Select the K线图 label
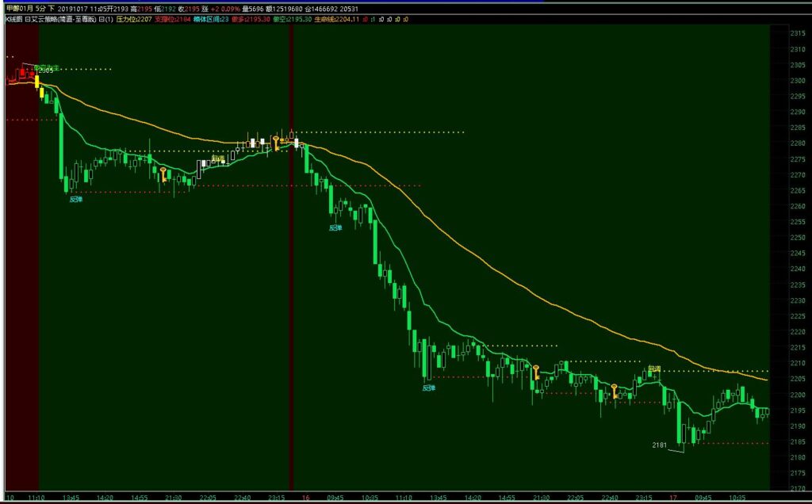This screenshot has height=504, width=812. pyautogui.click(x=14, y=17)
